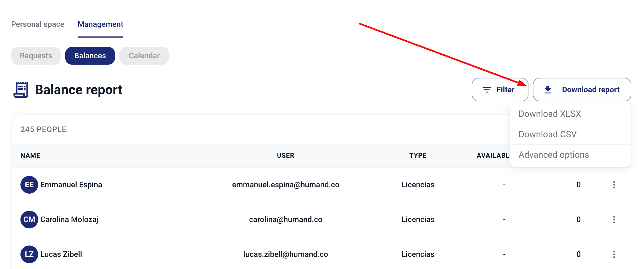Viewport: 644px width, 269px height.
Task: Click the CM avatar circle
Action: [29, 220]
